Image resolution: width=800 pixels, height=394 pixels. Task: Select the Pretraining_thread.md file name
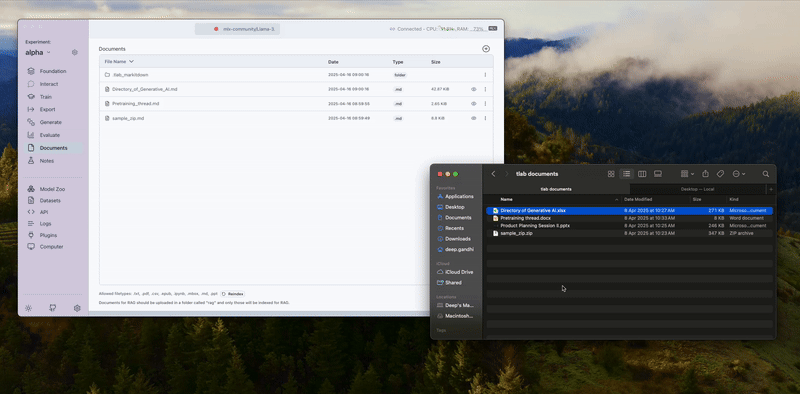tap(136, 104)
